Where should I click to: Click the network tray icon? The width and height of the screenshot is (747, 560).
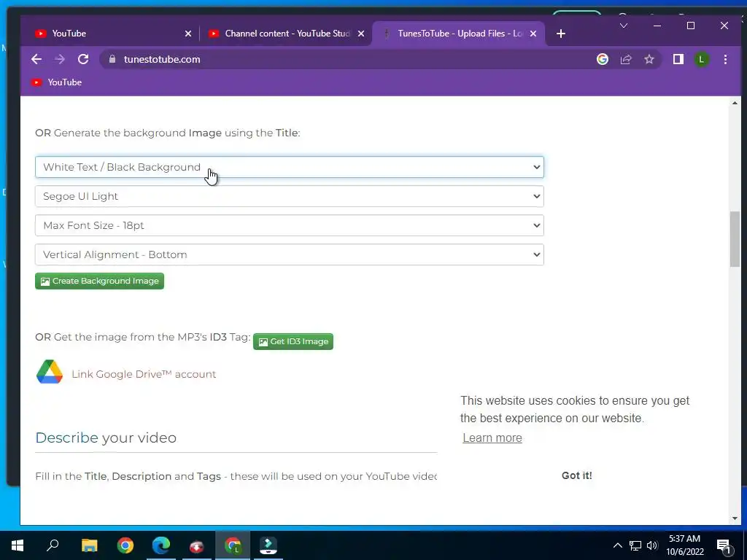click(635, 545)
